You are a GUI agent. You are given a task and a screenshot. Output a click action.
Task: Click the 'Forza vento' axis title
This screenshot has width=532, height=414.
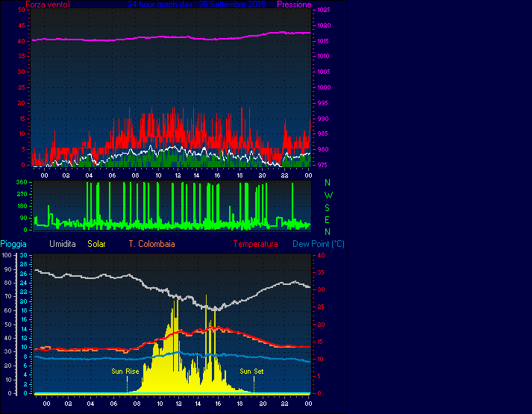click(48, 4)
